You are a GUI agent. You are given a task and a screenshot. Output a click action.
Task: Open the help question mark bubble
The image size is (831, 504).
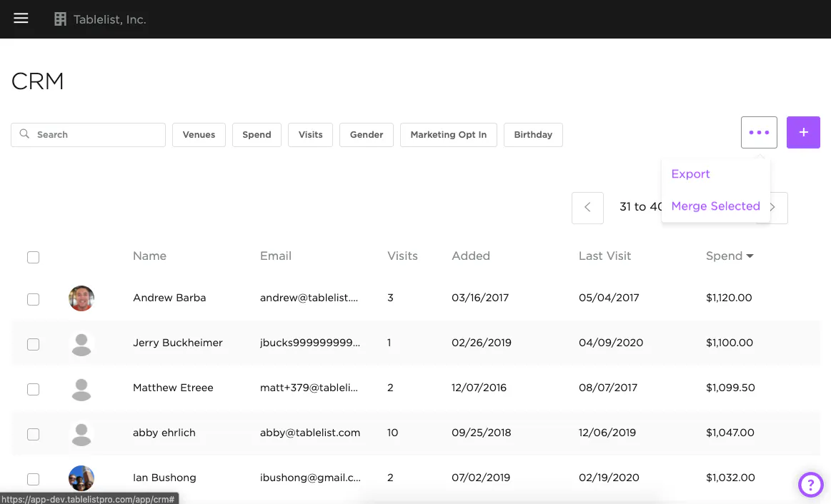[x=810, y=485]
